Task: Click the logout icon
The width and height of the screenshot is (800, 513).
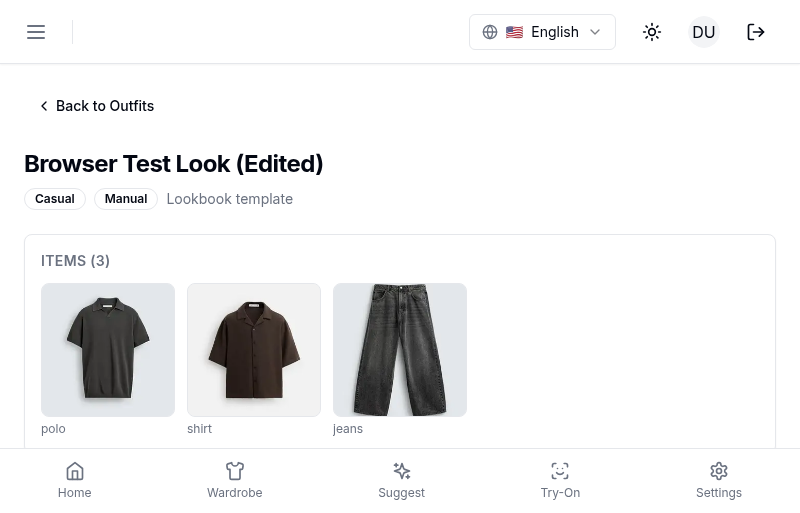Action: tap(756, 32)
